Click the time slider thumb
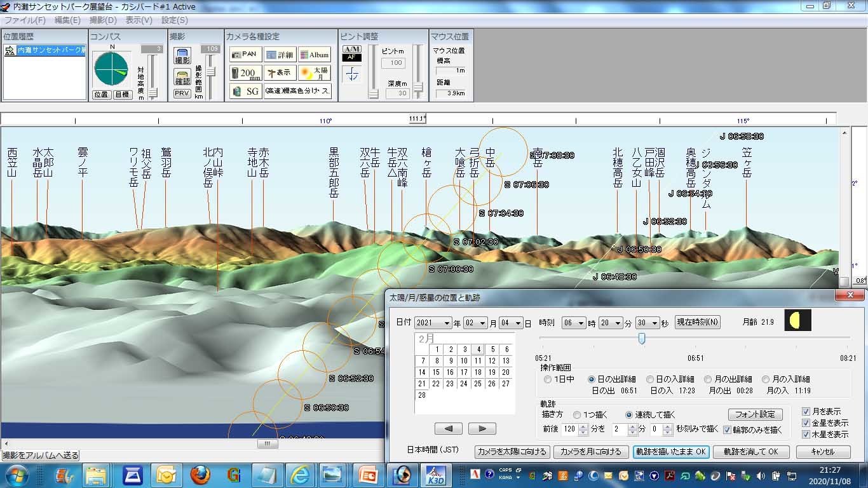 642,339
